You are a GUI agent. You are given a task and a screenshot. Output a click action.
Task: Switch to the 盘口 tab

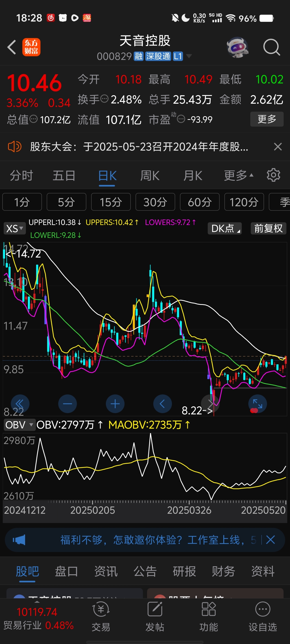(x=67, y=571)
